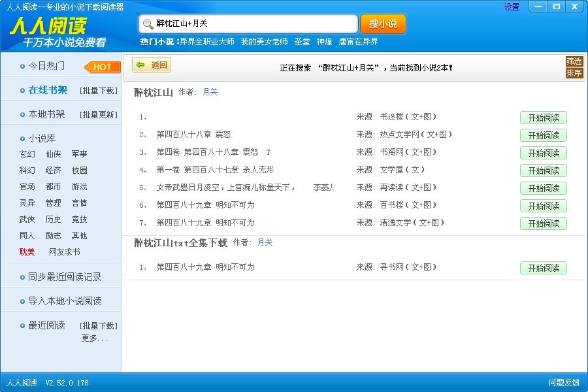Open the 排序 sort button
Image resolution: width=588 pixels, height=392 pixels.
(574, 73)
